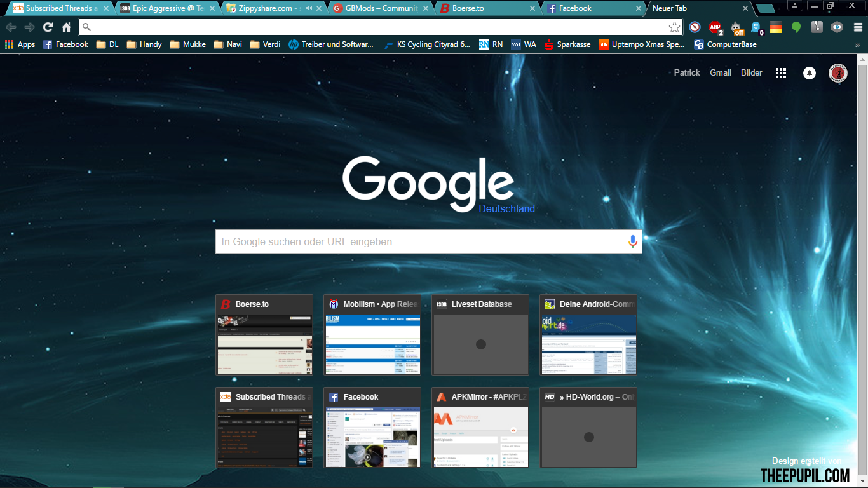Viewport: 868px width, 488px height.
Task: Open the Adblock Plus extension icon
Action: (x=715, y=27)
